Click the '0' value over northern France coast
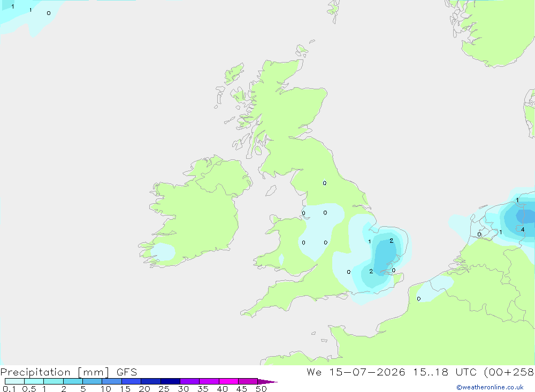 coord(419,299)
